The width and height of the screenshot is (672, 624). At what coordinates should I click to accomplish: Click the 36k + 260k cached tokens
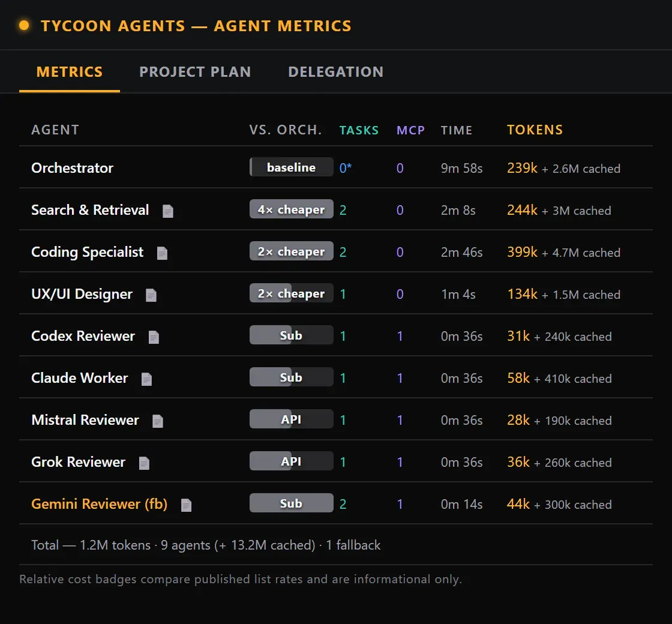(559, 462)
